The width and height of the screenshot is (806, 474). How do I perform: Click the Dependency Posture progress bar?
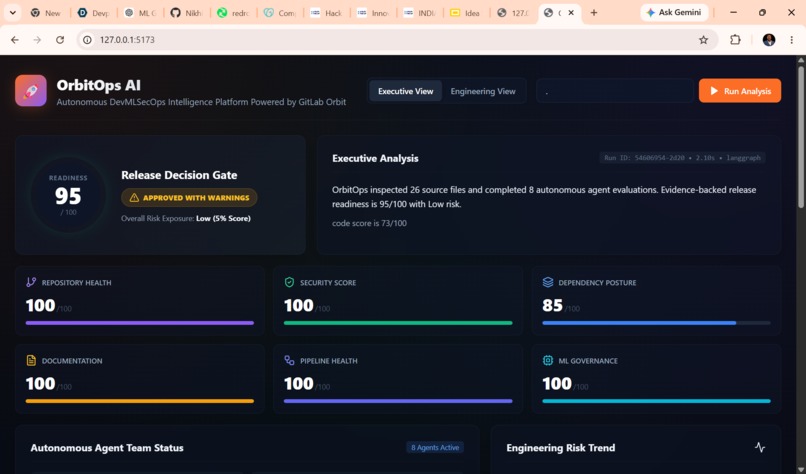click(656, 323)
